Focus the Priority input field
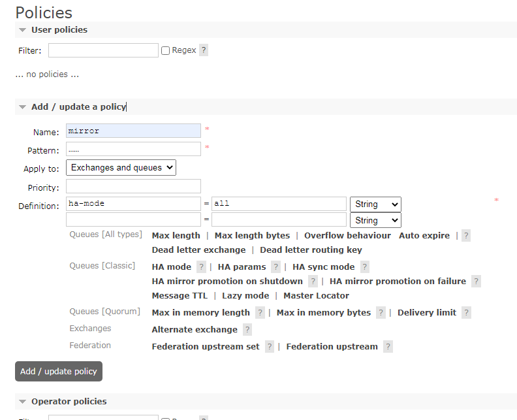The width and height of the screenshot is (517, 420). tap(133, 186)
